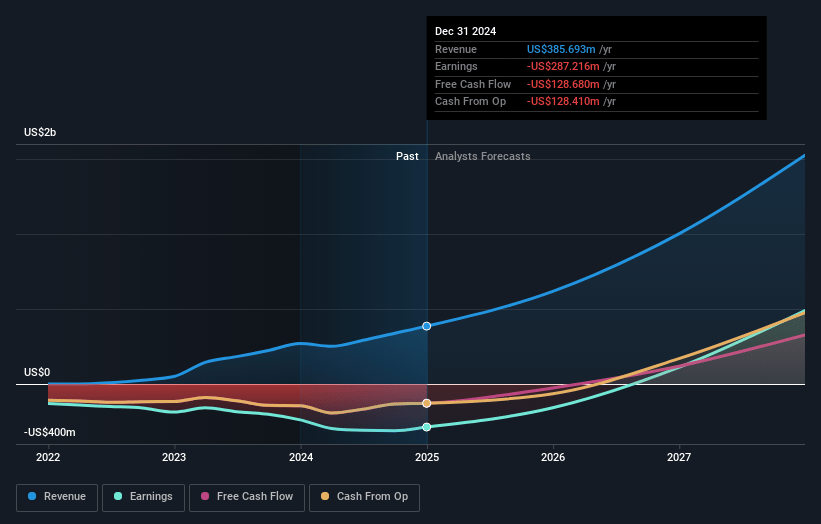Image resolution: width=821 pixels, height=524 pixels.
Task: Click the Past section label
Action: (407, 157)
